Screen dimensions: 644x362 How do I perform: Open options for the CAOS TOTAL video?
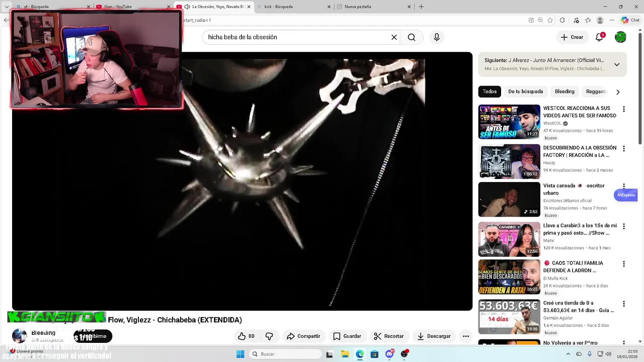[624, 264]
